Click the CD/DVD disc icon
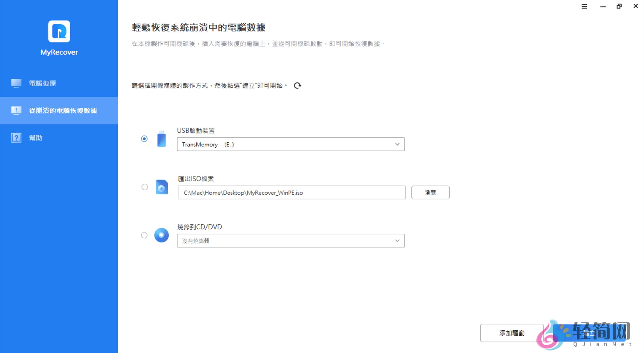 pos(162,235)
